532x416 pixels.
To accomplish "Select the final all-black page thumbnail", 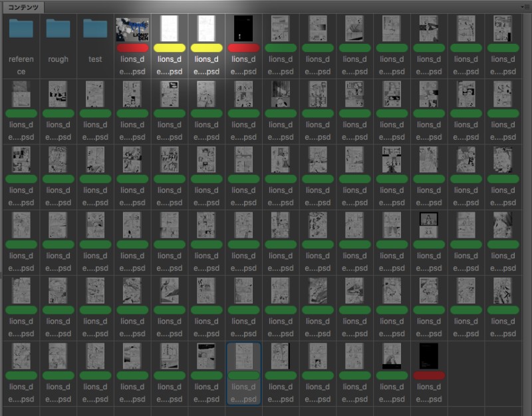I will [429, 356].
